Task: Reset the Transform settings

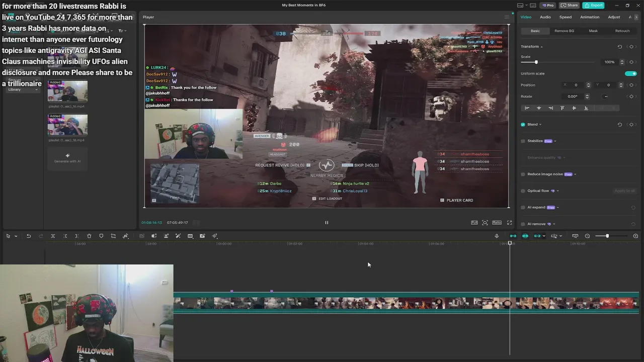Action: point(619,46)
